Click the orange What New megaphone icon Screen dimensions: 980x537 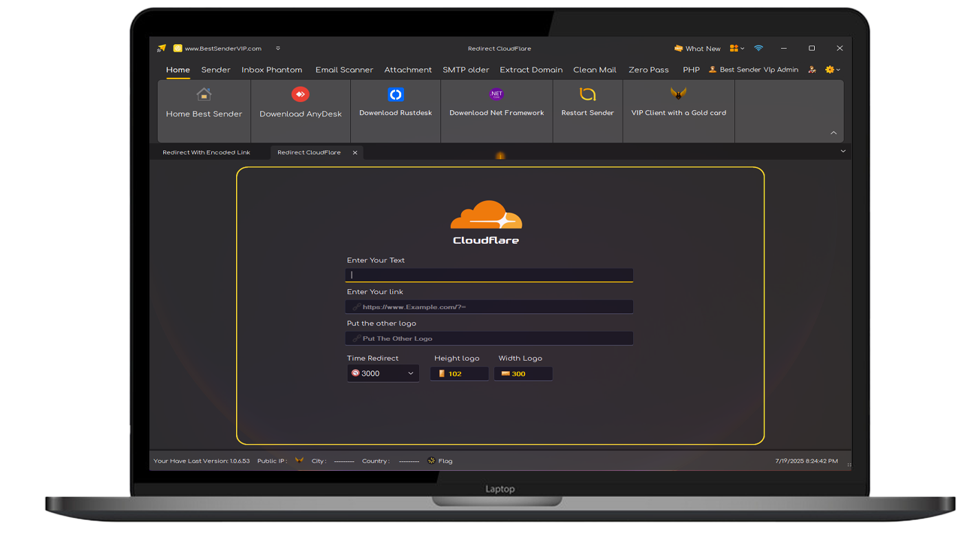pyautogui.click(x=679, y=48)
